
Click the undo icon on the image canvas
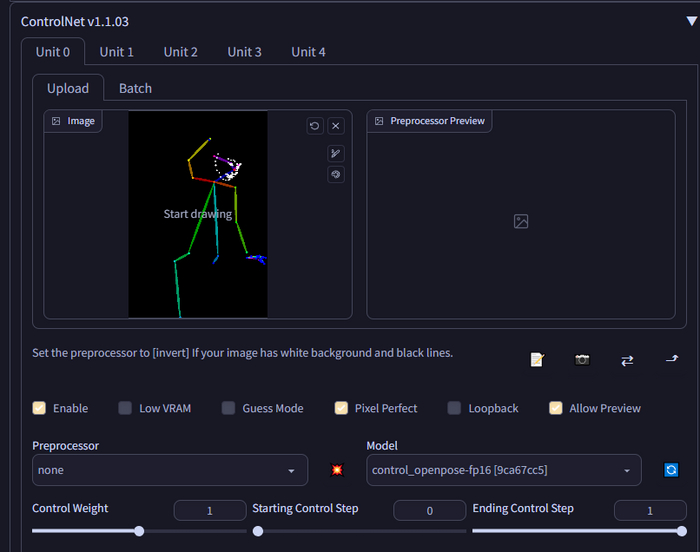click(315, 126)
